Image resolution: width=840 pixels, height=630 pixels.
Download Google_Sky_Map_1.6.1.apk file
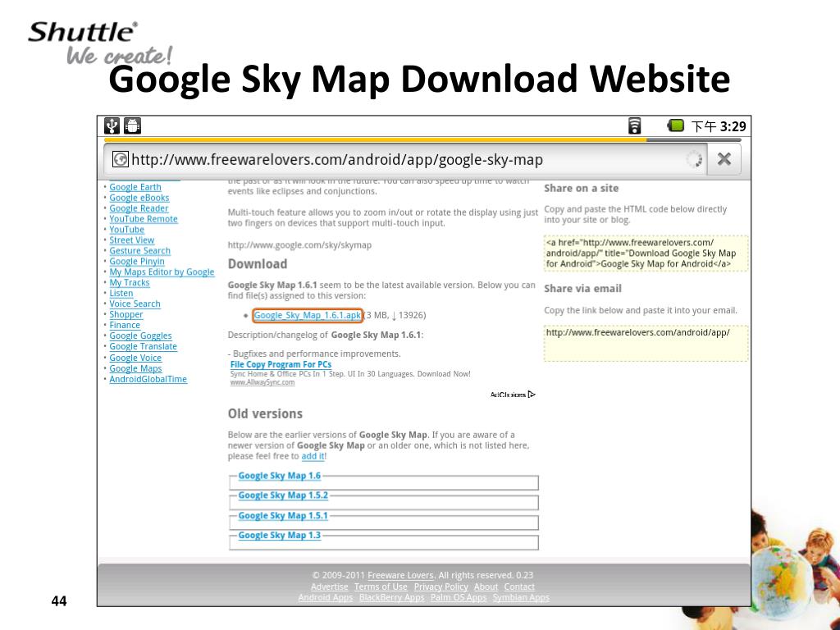click(308, 315)
